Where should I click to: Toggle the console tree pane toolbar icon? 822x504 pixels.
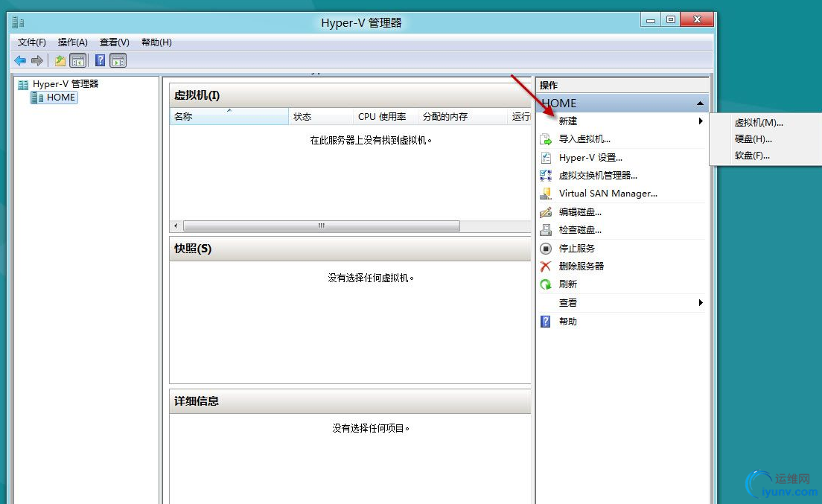click(x=78, y=61)
